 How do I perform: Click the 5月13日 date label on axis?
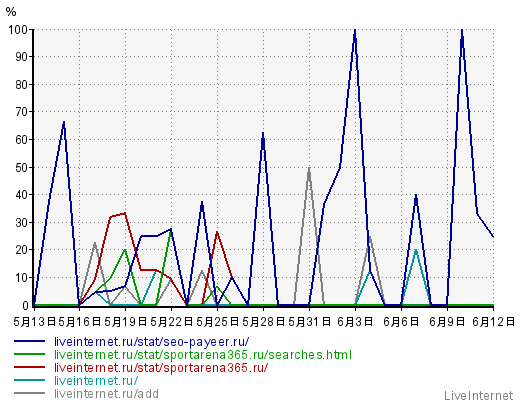coord(34,322)
